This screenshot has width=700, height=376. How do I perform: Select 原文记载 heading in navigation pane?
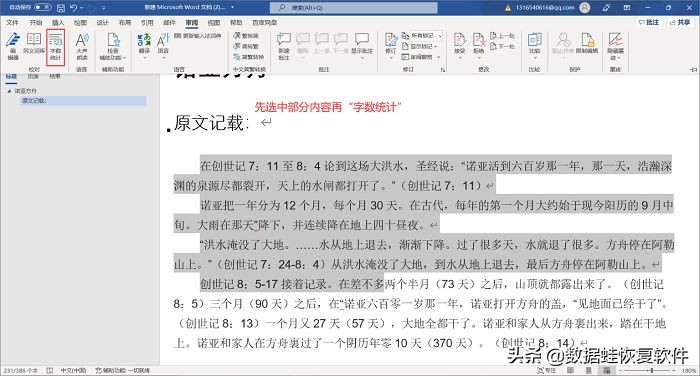(83, 101)
